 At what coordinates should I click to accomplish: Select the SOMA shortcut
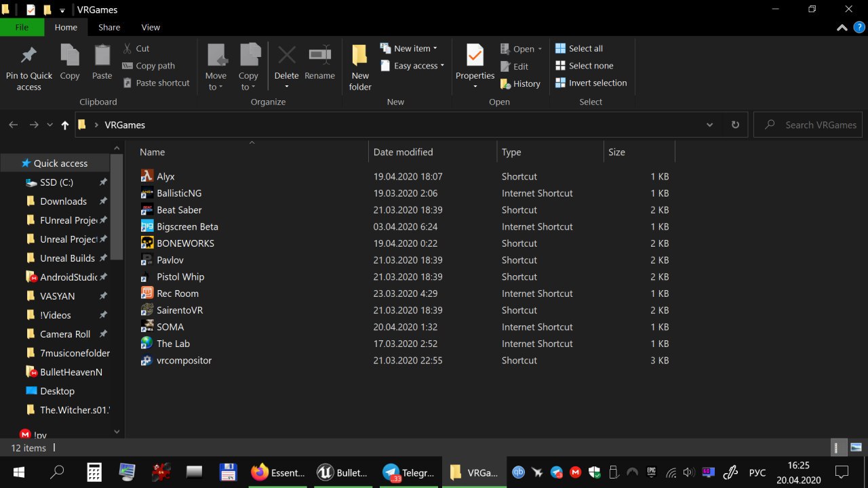coord(162,327)
